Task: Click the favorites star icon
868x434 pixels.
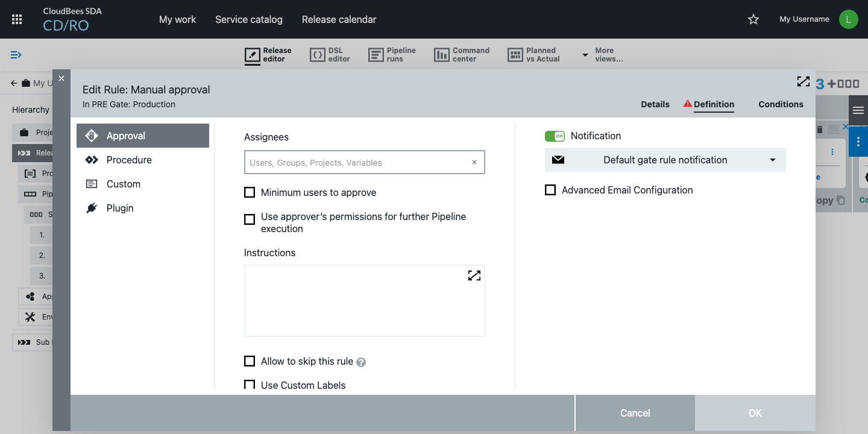Action: 753,19
